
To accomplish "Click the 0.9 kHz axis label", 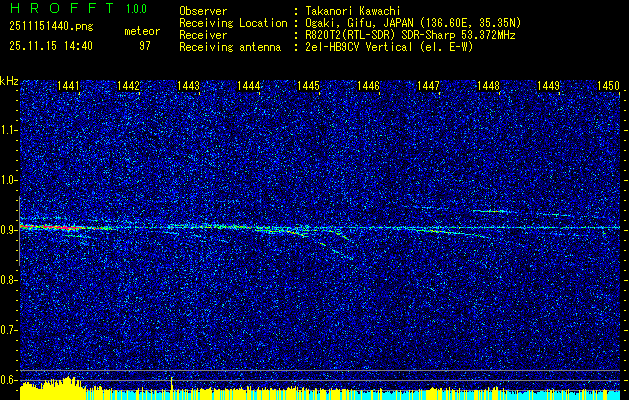I will pyautogui.click(x=8, y=230).
